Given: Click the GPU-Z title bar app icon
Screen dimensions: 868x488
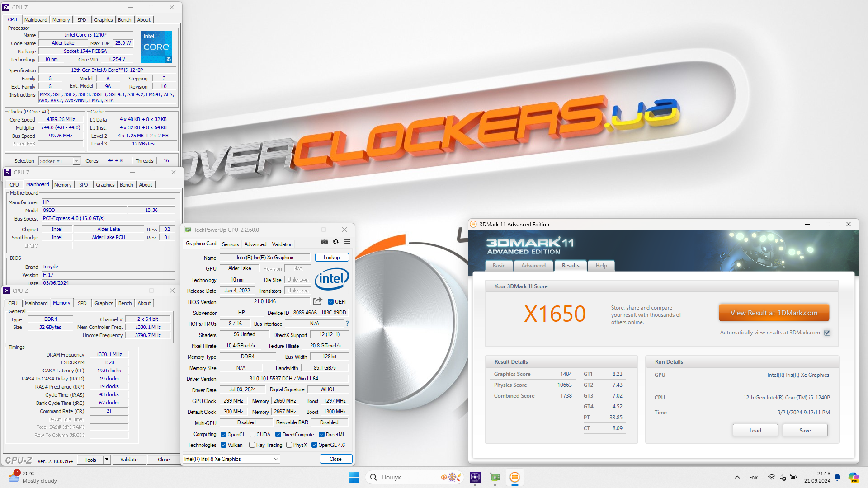Looking at the screenshot, I should (188, 230).
